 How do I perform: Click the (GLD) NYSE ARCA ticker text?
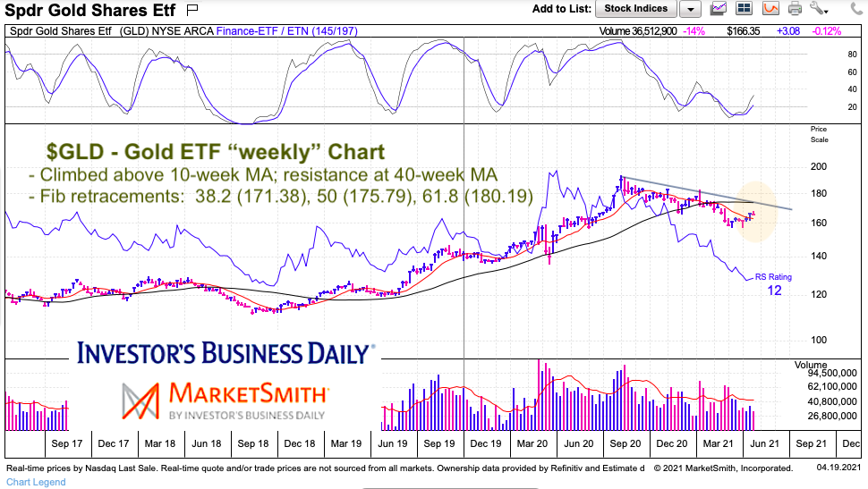tap(166, 31)
